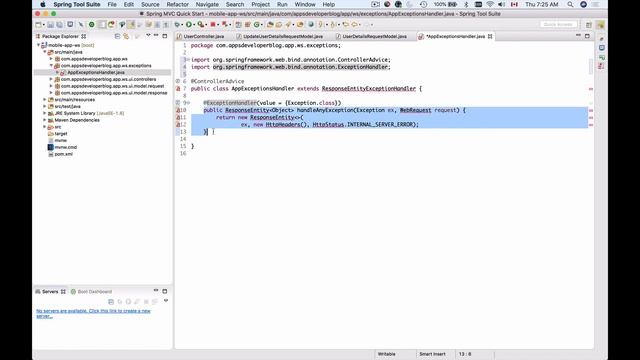Select the target folder in Package Explorer
Screen dimensions: 640x360
click(x=60, y=133)
